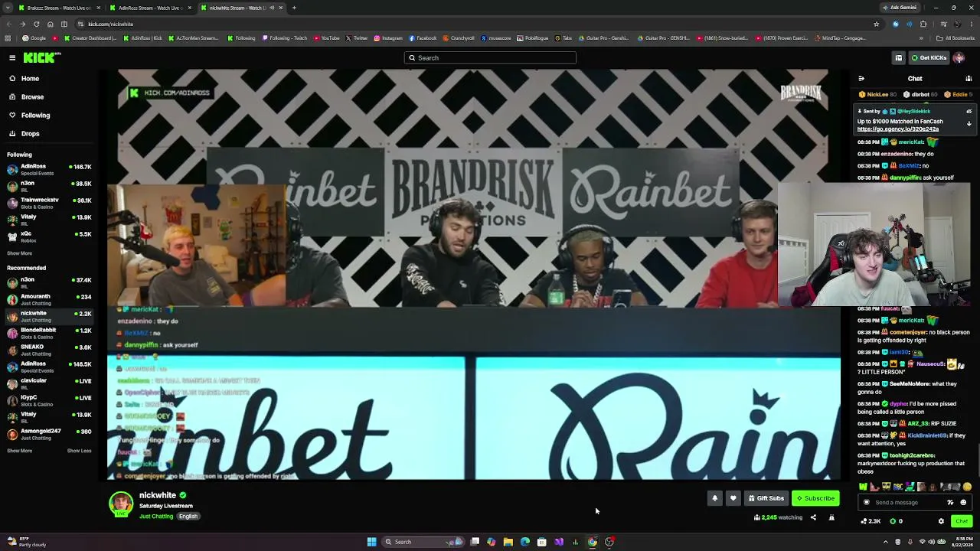Viewport: 980px width, 551px height.
Task: Send message with Chat button
Action: (962, 521)
